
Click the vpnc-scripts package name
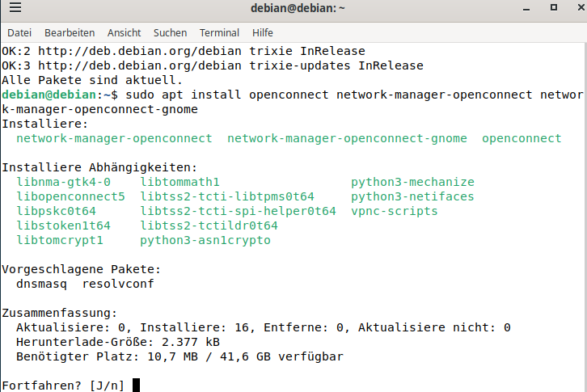[x=394, y=211]
